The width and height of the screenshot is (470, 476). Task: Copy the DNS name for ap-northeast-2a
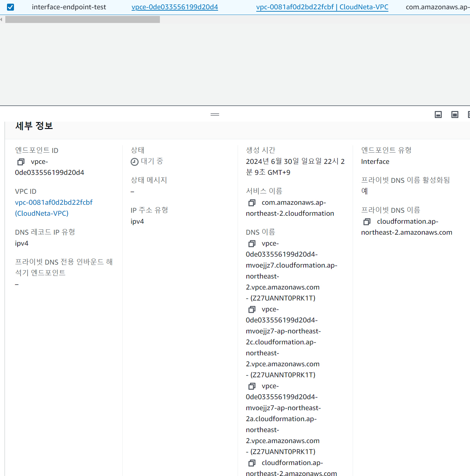[252, 386]
